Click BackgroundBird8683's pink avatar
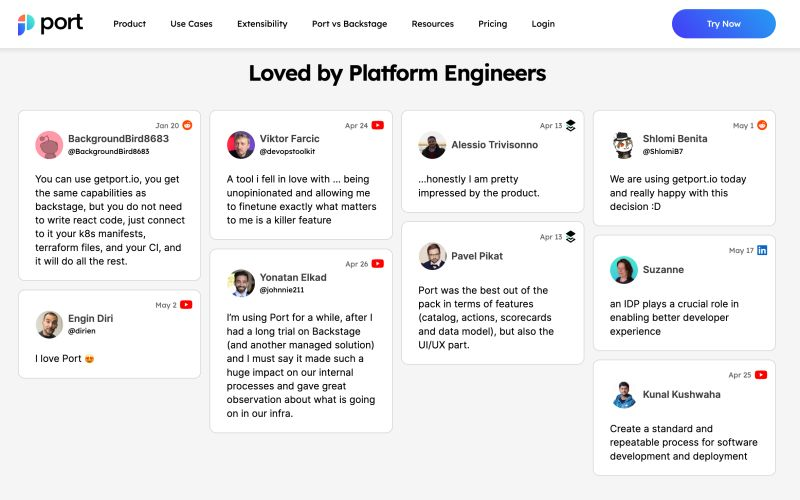Image resolution: width=800 pixels, height=500 pixels. (x=49, y=145)
